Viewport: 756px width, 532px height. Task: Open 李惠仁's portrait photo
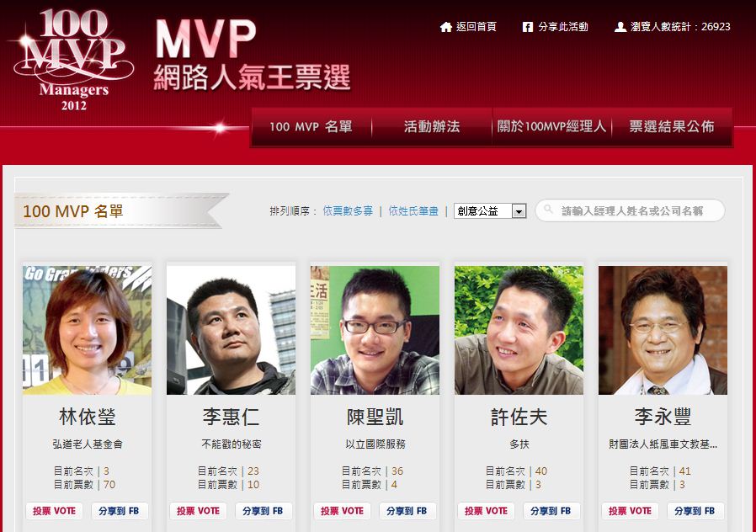point(231,331)
